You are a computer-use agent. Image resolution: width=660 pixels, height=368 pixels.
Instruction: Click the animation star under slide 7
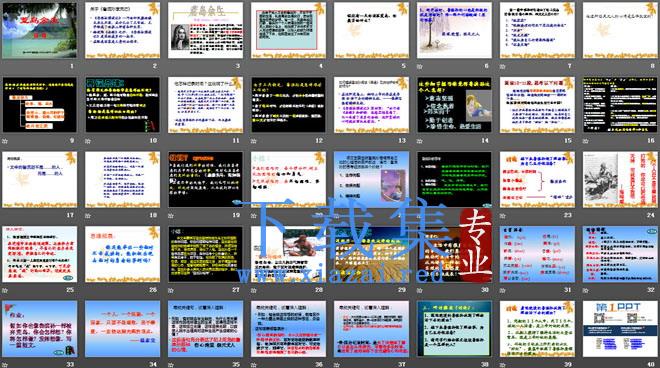[503, 66]
